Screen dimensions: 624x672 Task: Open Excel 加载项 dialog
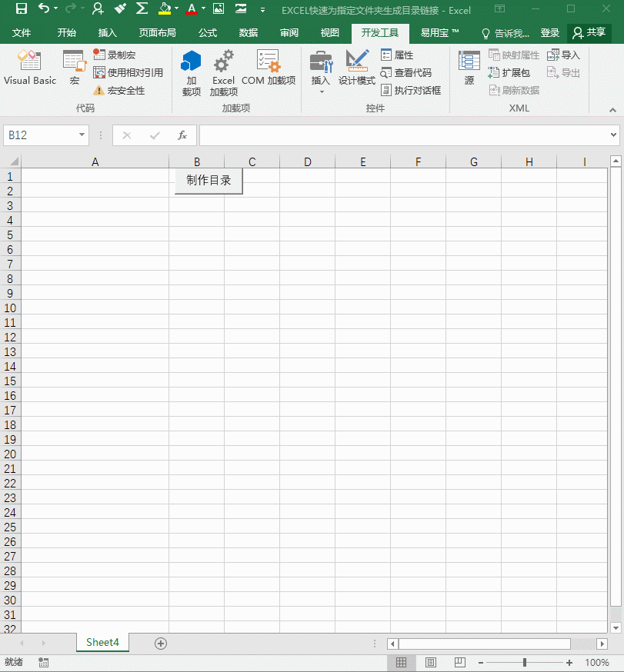223,73
